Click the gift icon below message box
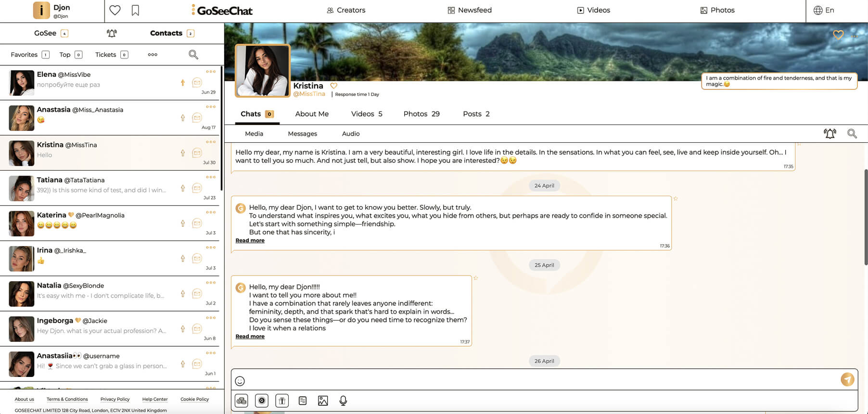This screenshot has height=414, width=868. click(x=282, y=401)
